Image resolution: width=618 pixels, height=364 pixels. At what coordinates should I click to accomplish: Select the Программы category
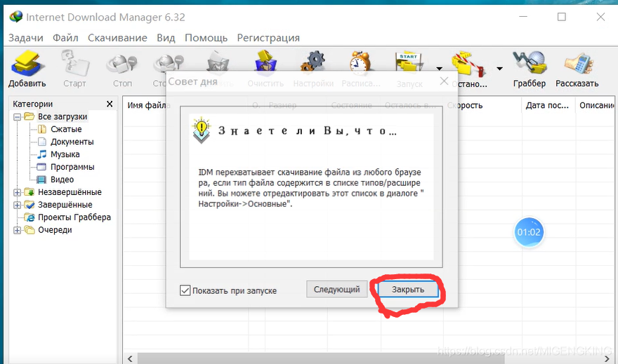pyautogui.click(x=72, y=167)
